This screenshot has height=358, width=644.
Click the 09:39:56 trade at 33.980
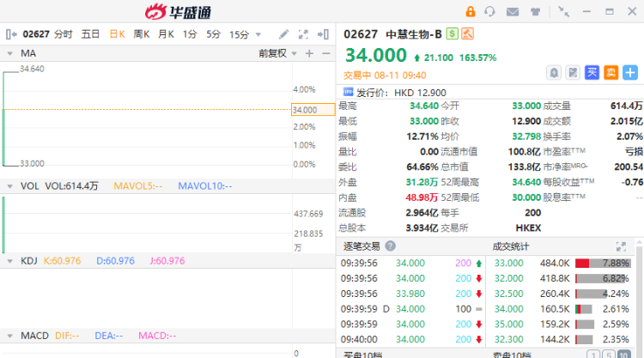(x=411, y=294)
